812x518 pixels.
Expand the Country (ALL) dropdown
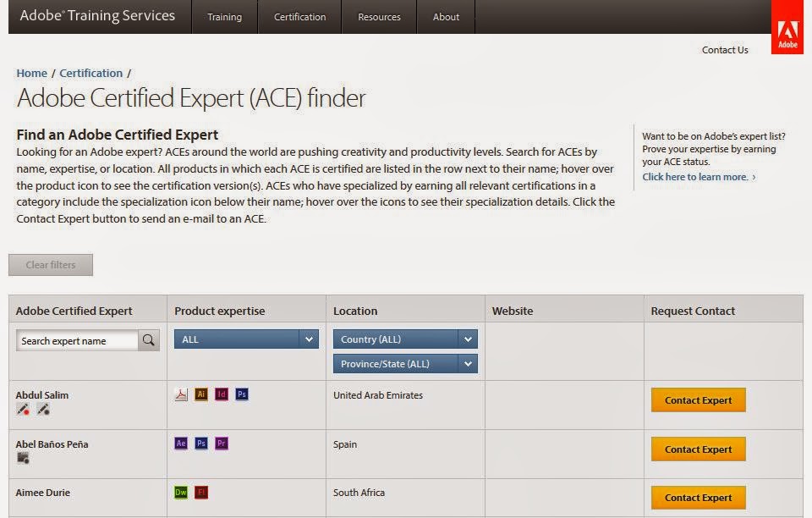pos(405,339)
